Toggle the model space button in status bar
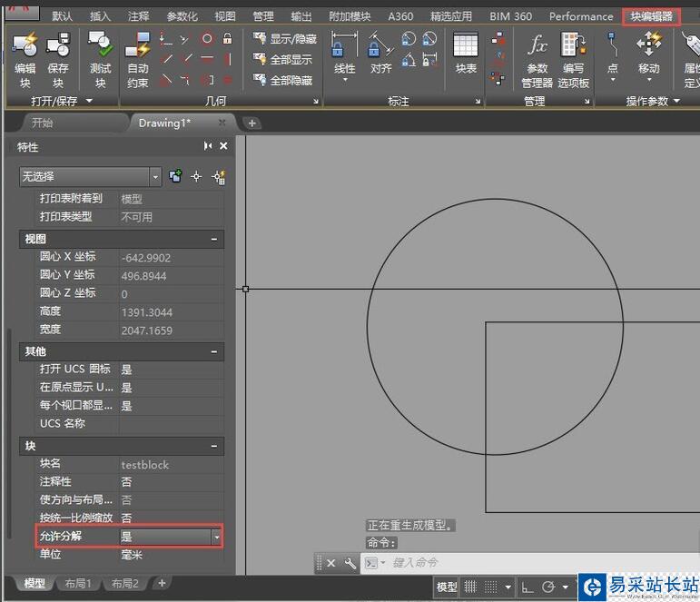Screen dimensions: 700x602 click(x=447, y=587)
